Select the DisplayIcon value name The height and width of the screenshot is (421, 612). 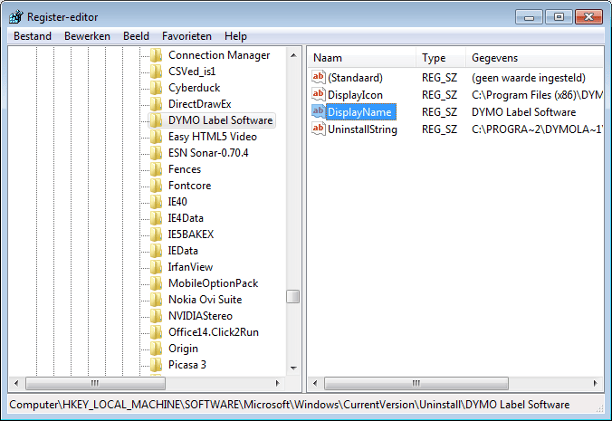[x=355, y=95]
